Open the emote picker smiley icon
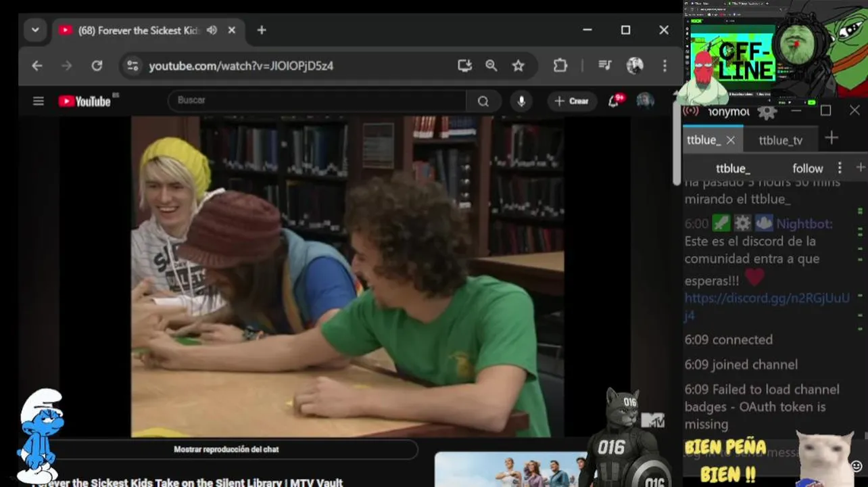This screenshot has height=487, width=868. click(x=857, y=466)
